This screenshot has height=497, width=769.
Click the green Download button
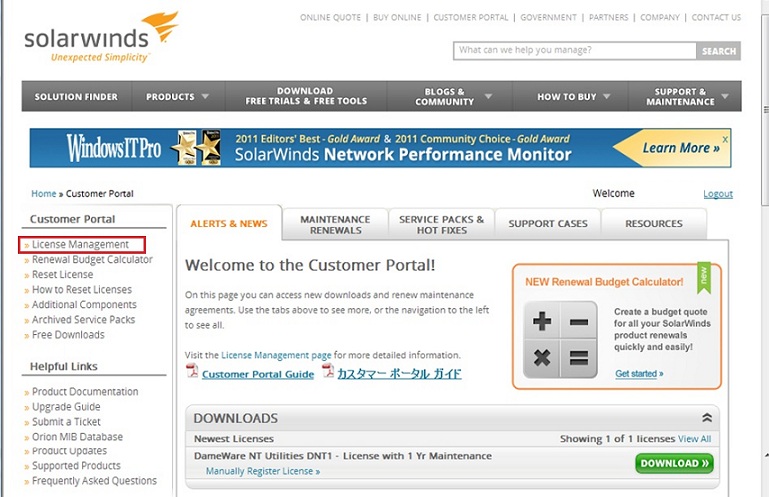pyautogui.click(x=674, y=463)
